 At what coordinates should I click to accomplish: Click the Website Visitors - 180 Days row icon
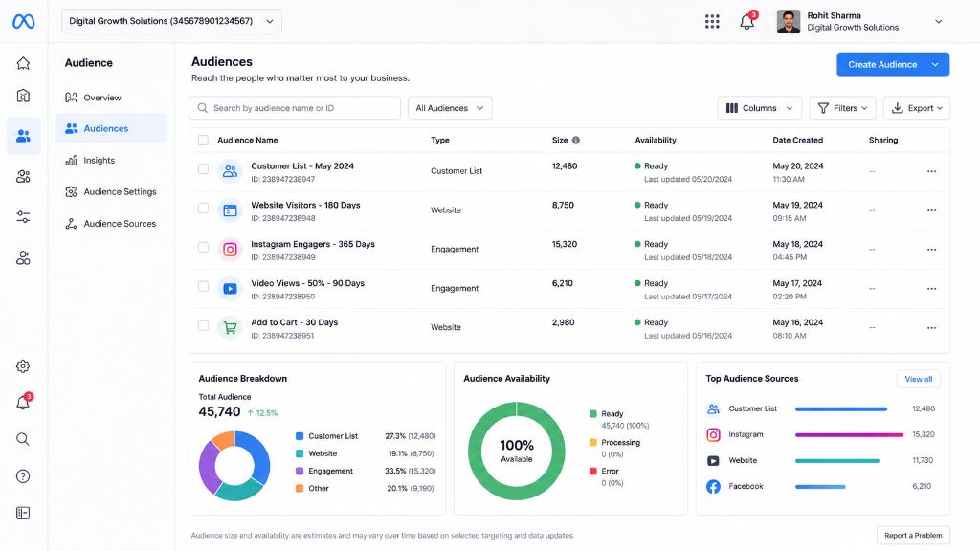tap(230, 210)
